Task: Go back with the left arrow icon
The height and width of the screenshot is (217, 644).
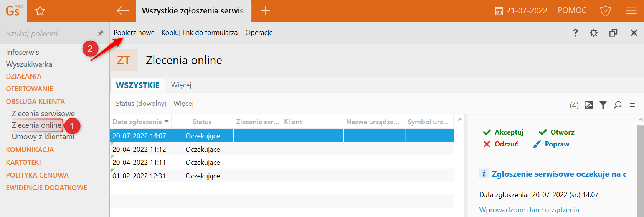Action: pyautogui.click(x=122, y=11)
